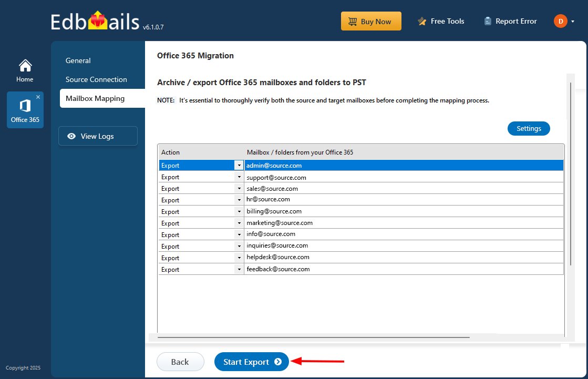Viewport: 588px width, 379px height.
Task: Select the sales@source.com mailbox cell
Action: (x=404, y=188)
